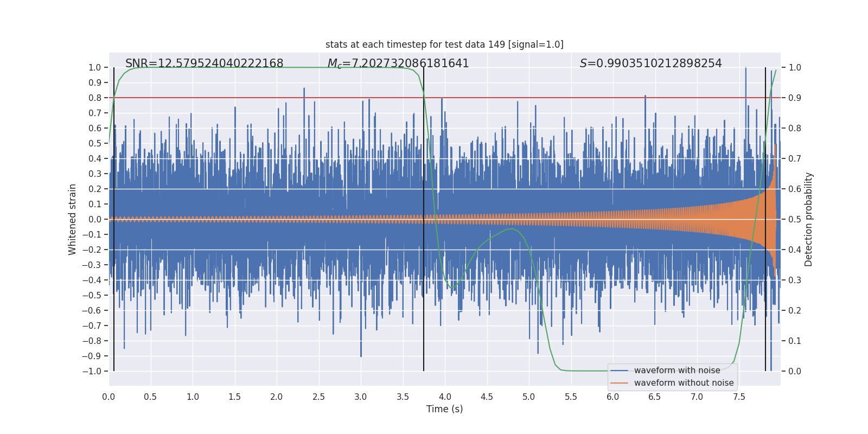The height and width of the screenshot is (434, 868).
Task: Click the 0.5 tick on detection probability axis
Action: (795, 219)
